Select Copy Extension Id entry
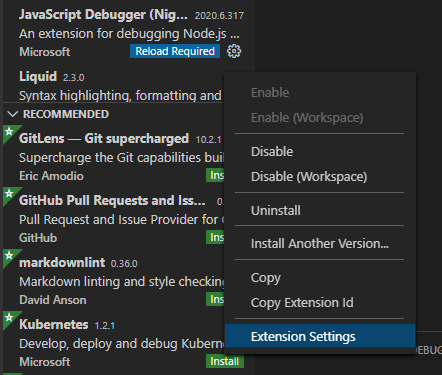The width and height of the screenshot is (442, 375). point(320,303)
